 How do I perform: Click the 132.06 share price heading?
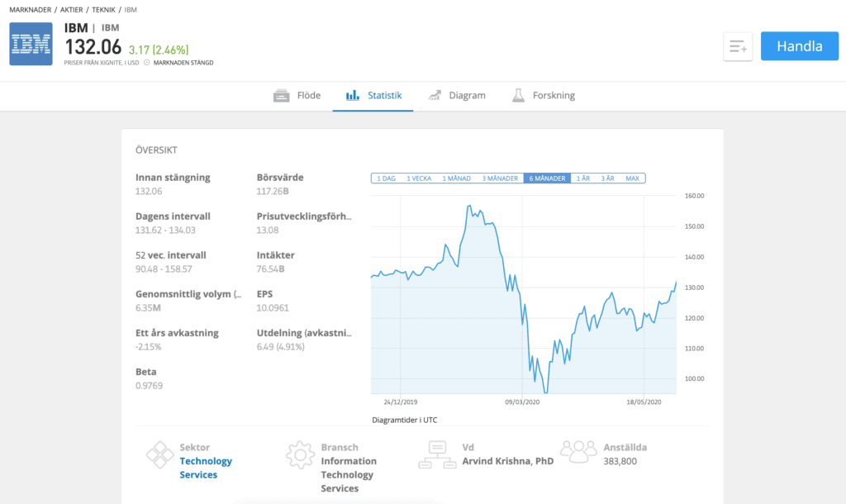point(93,47)
